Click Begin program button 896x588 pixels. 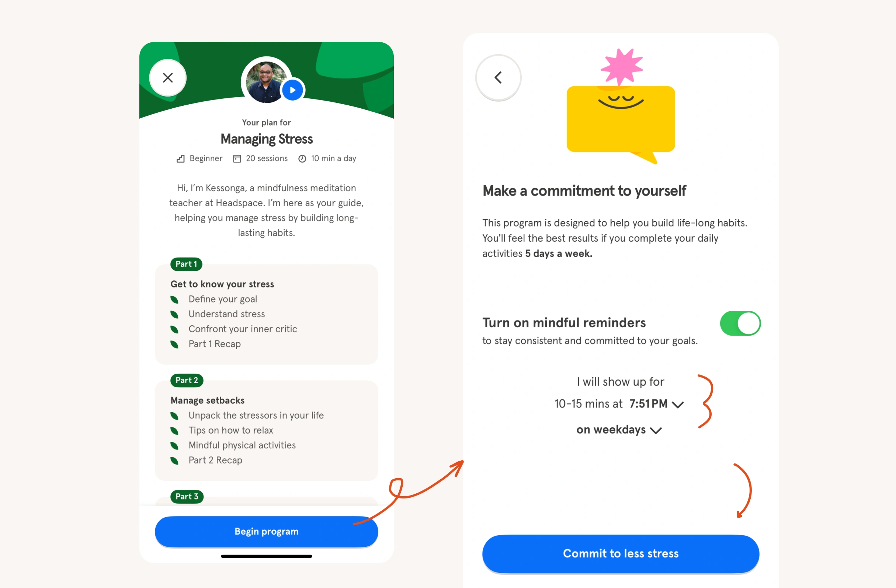[x=266, y=532]
